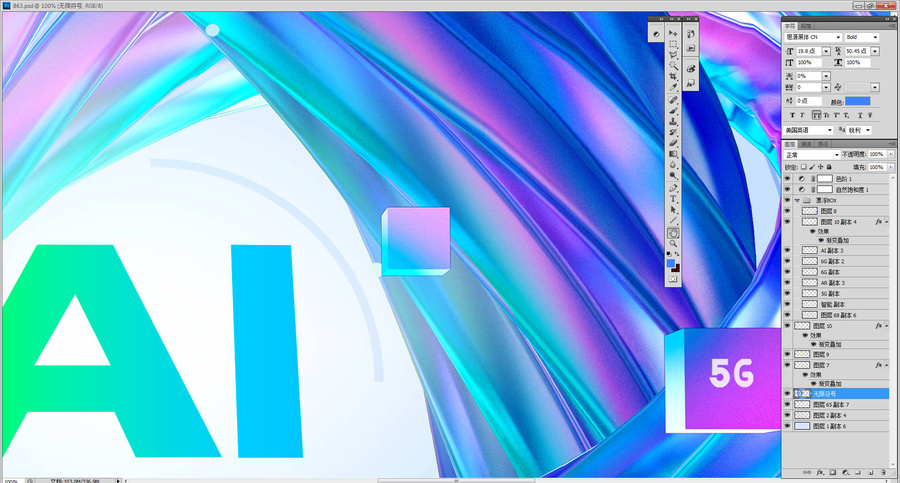Select the Eraser tool
This screenshot has width=900, height=483.
[x=673, y=143]
